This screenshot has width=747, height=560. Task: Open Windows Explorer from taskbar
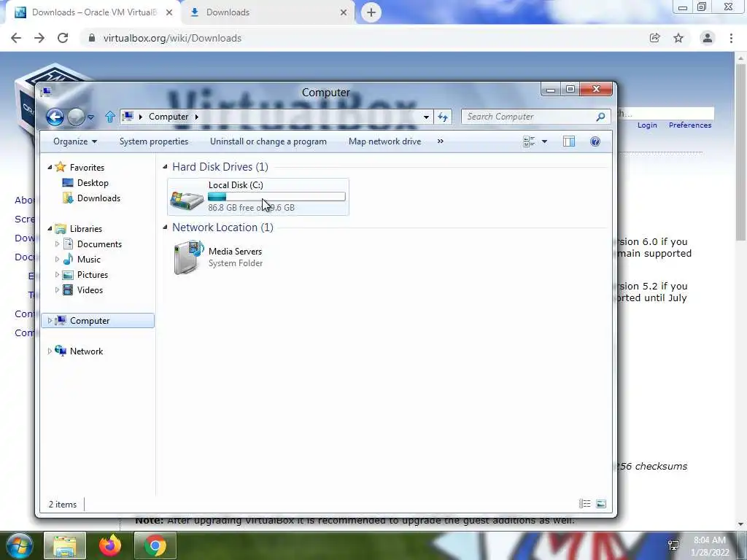[65, 545]
